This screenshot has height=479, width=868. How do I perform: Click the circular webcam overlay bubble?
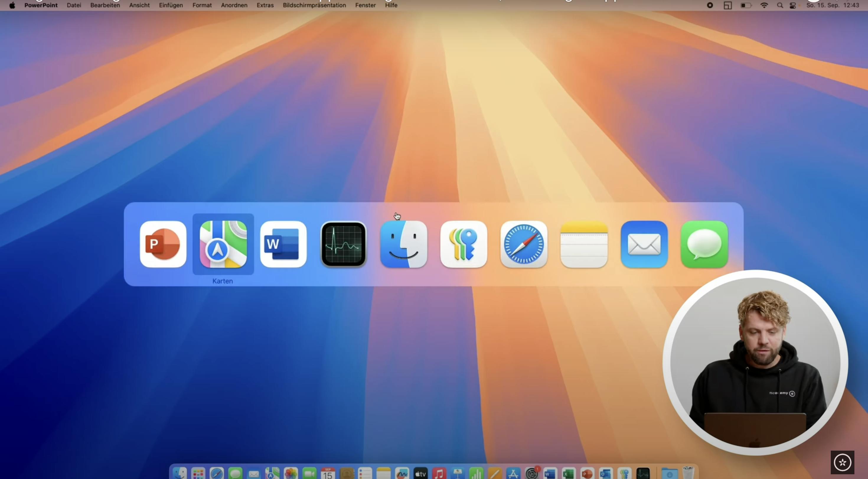tap(755, 363)
